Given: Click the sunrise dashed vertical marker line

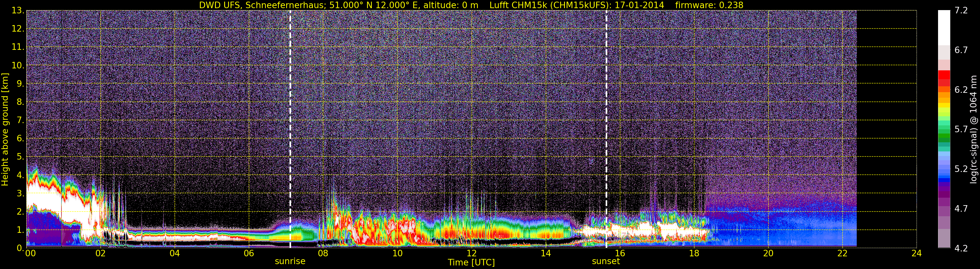Looking at the screenshot, I should [x=290, y=129].
